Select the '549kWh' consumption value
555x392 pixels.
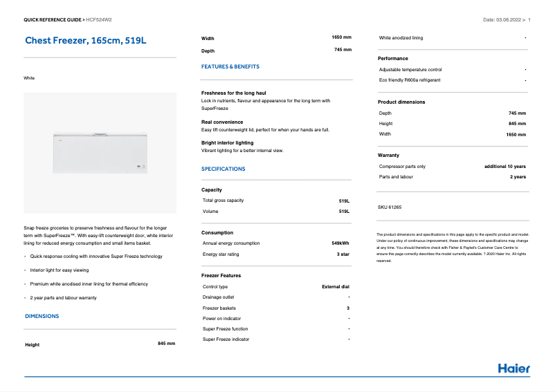point(340,243)
